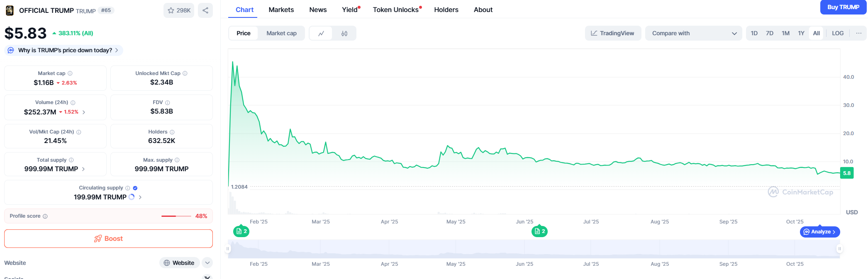The height and width of the screenshot is (279, 868).
Task: Switch to the Token Unlocks tab
Action: pos(395,10)
